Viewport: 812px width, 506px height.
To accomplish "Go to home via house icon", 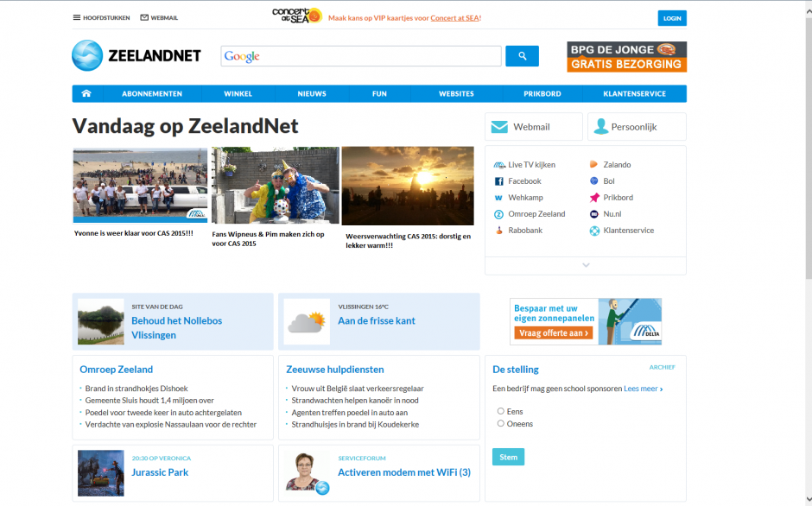I will [86, 94].
